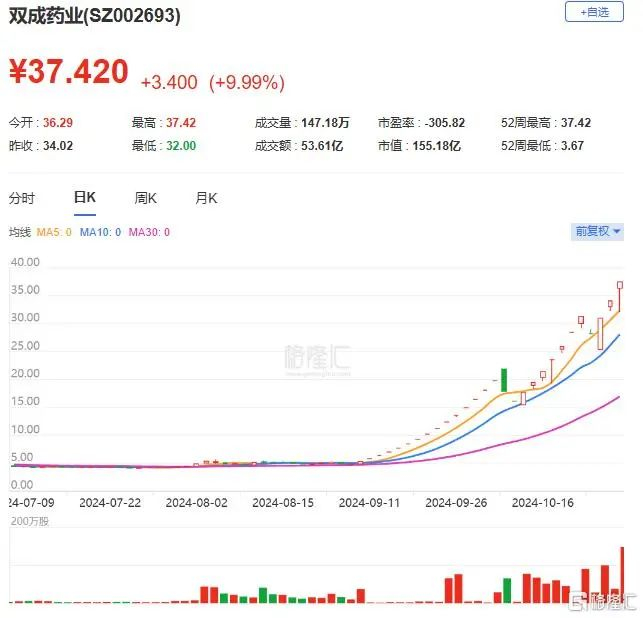Image resolution: width=643 pixels, height=618 pixels.
Task: Click volume axis label 200万股
Action: pos(29,521)
